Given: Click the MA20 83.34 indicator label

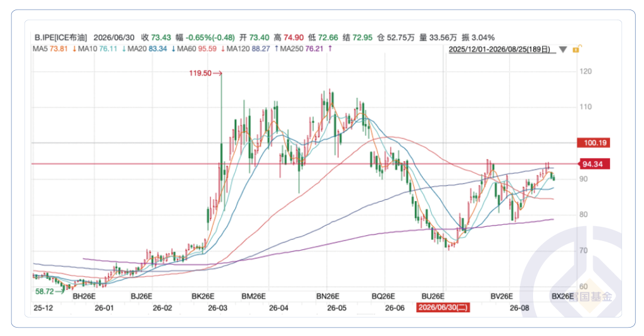Looking at the screenshot, I should pos(147,49).
